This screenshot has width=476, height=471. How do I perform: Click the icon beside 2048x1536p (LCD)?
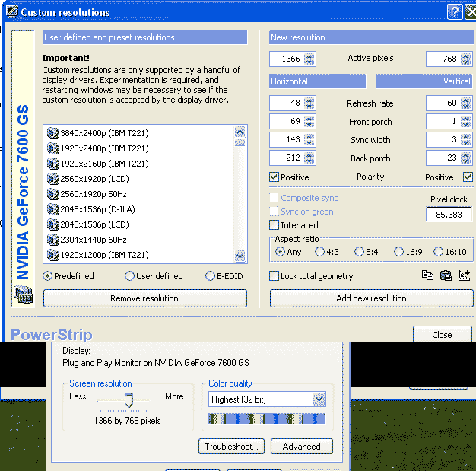point(52,224)
